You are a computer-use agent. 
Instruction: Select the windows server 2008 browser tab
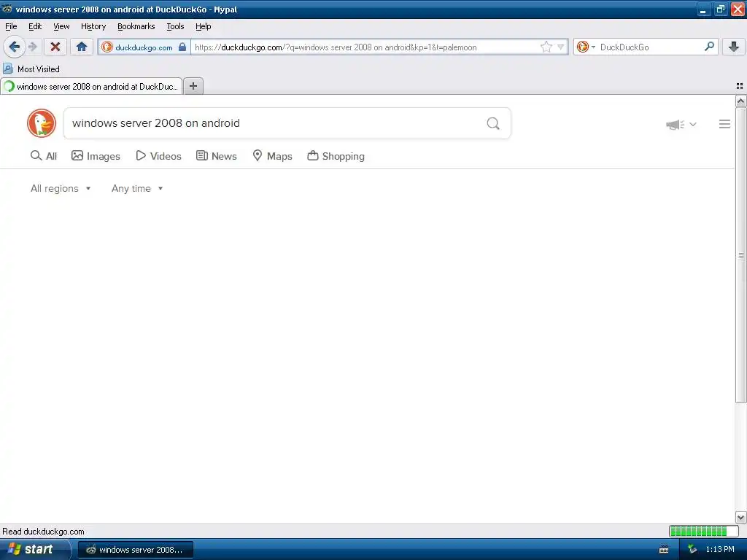point(91,86)
